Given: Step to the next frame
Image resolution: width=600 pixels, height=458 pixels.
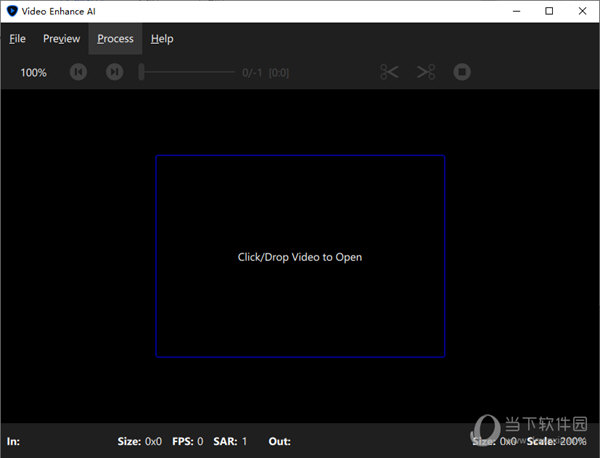Looking at the screenshot, I should pos(115,72).
